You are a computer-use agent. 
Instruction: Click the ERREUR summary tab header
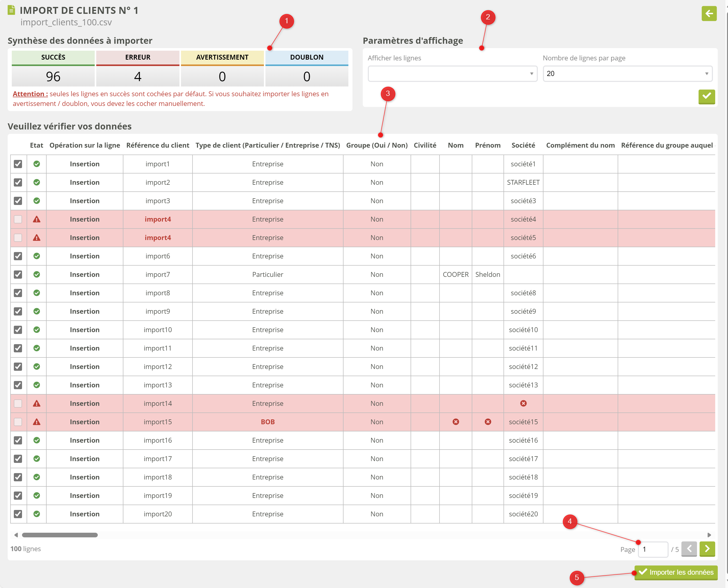[x=137, y=57]
